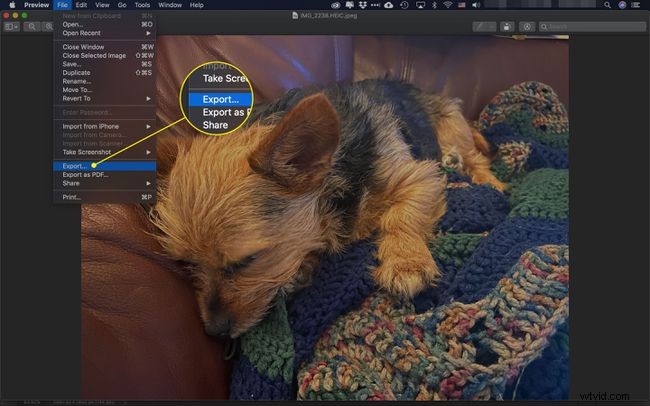The image size is (650, 406).
Task: Open the AirPlay display menu bar icon
Action: pos(420,5)
